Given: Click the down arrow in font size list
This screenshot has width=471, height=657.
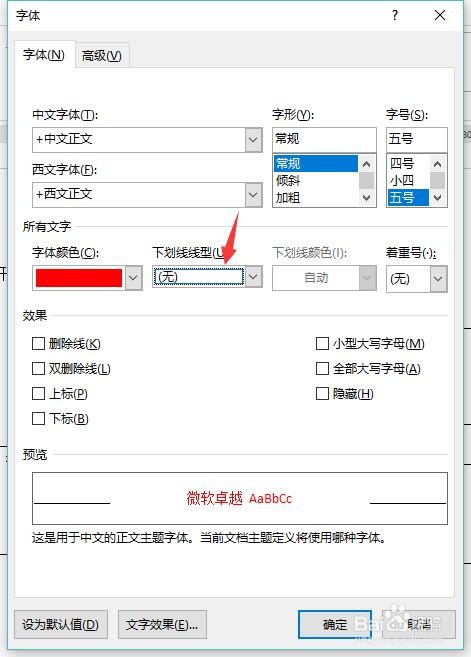Looking at the screenshot, I should click(437, 197).
